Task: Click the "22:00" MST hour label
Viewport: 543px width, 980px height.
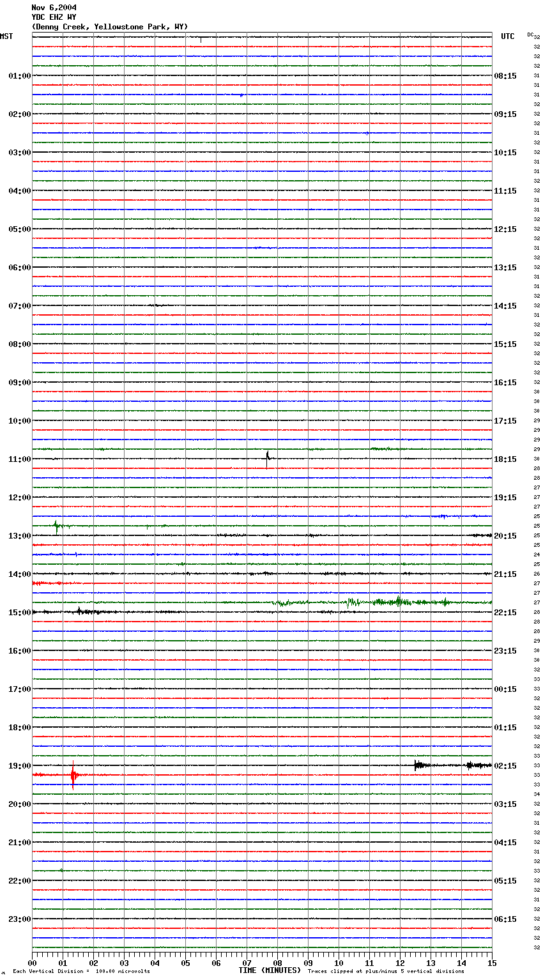Action: (20, 881)
